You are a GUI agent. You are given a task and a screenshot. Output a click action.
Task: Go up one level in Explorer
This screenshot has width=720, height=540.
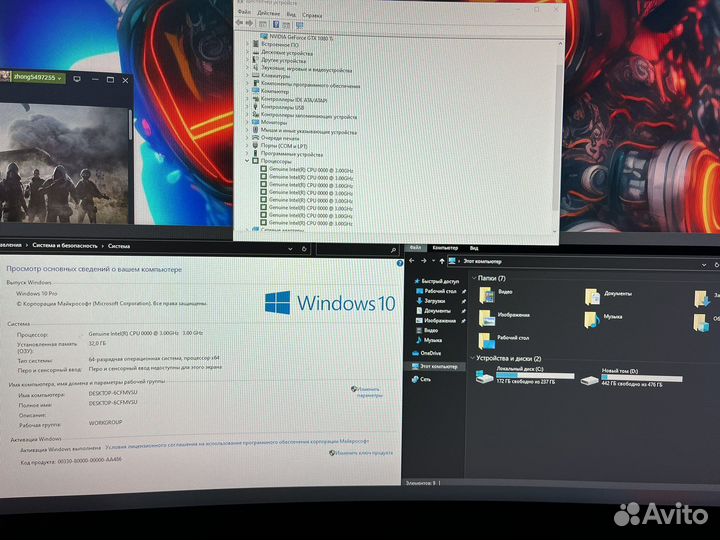442,261
